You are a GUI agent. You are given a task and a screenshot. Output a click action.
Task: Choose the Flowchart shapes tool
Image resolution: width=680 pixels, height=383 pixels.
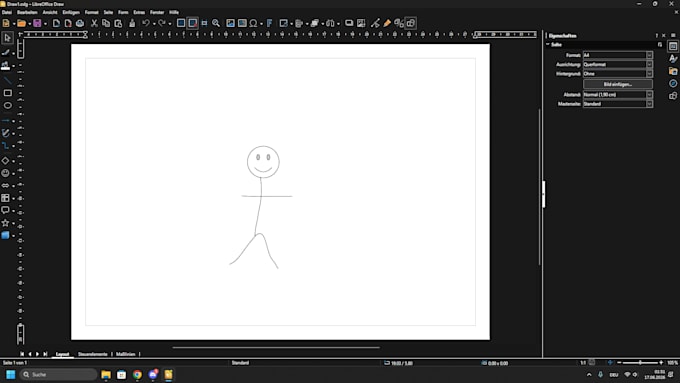(6, 198)
